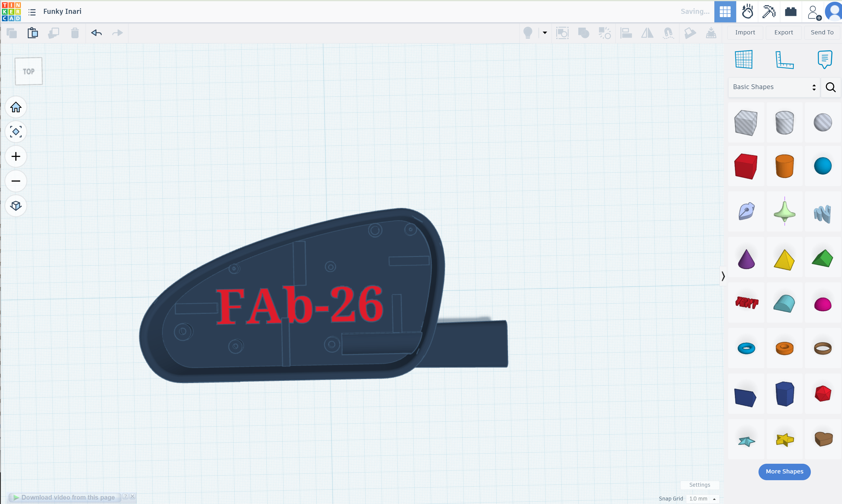Open the user profile avatar
842x504 pixels.
pyautogui.click(x=834, y=11)
